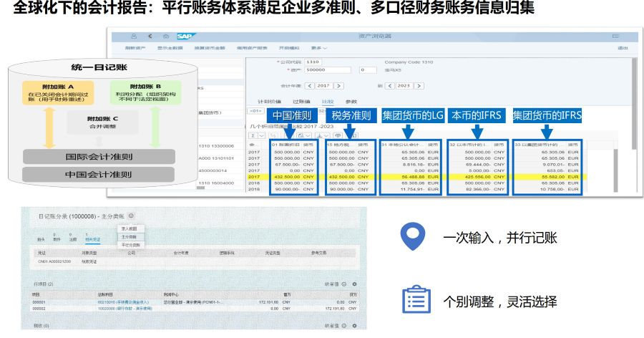The height and width of the screenshot is (338, 644).
Task: Switch to the 计划价值 tab
Action: (x=270, y=102)
